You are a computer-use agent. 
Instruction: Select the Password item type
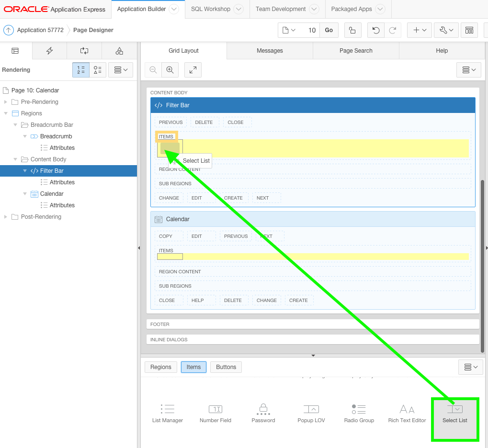coord(263,414)
